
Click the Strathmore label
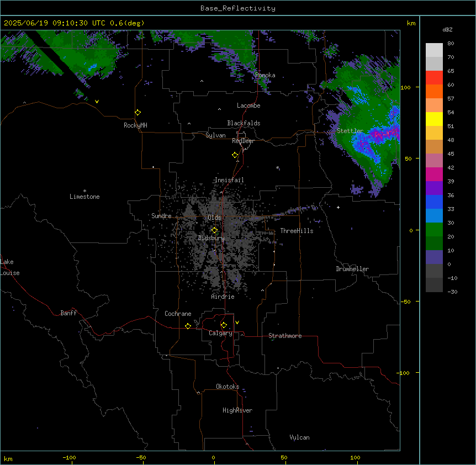click(x=285, y=336)
